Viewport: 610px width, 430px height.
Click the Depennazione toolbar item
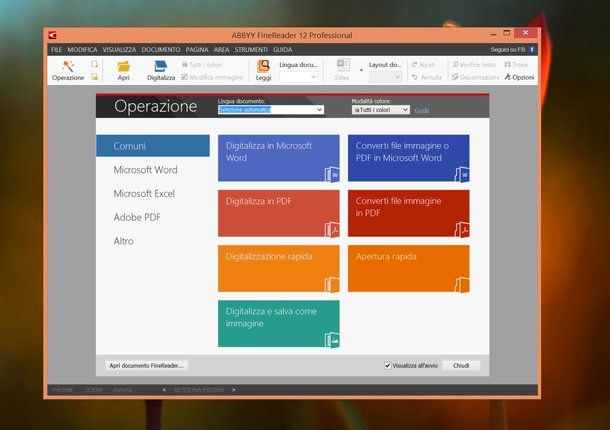[475, 77]
